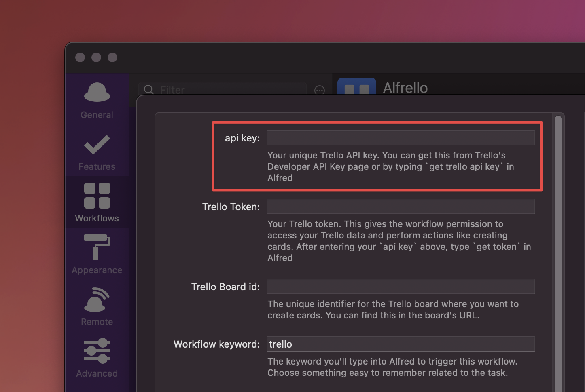This screenshot has height=392, width=585.
Task: Select the Workflows sidebar icon
Action: tap(97, 195)
